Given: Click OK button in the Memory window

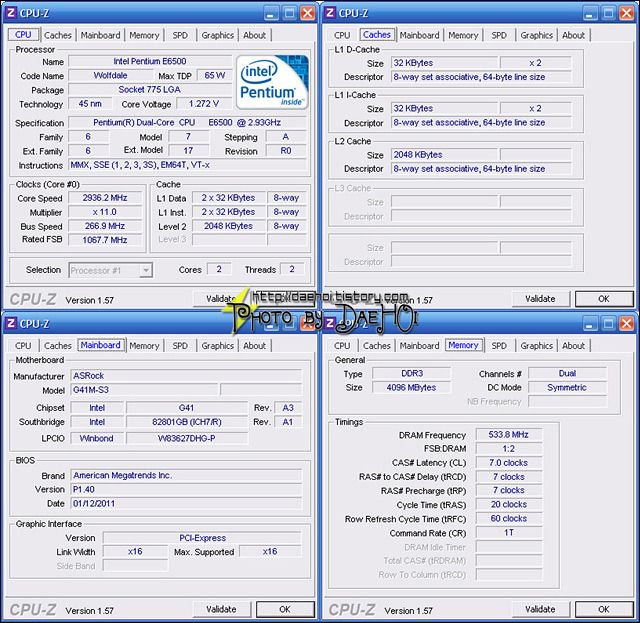Looking at the screenshot, I should [604, 609].
